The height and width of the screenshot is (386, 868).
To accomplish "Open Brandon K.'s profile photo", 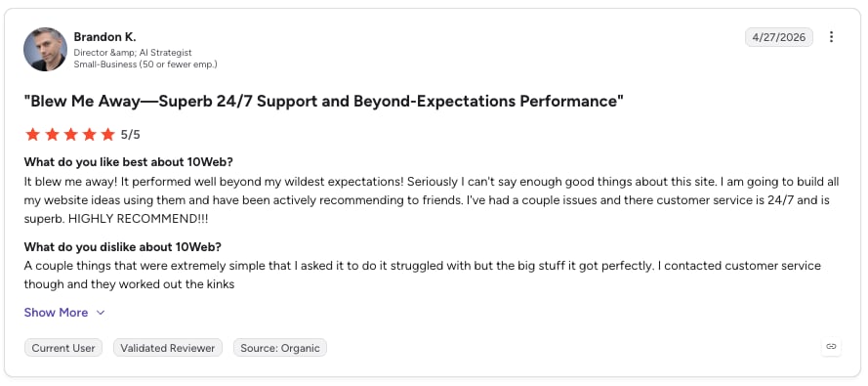I will pyautogui.click(x=45, y=49).
